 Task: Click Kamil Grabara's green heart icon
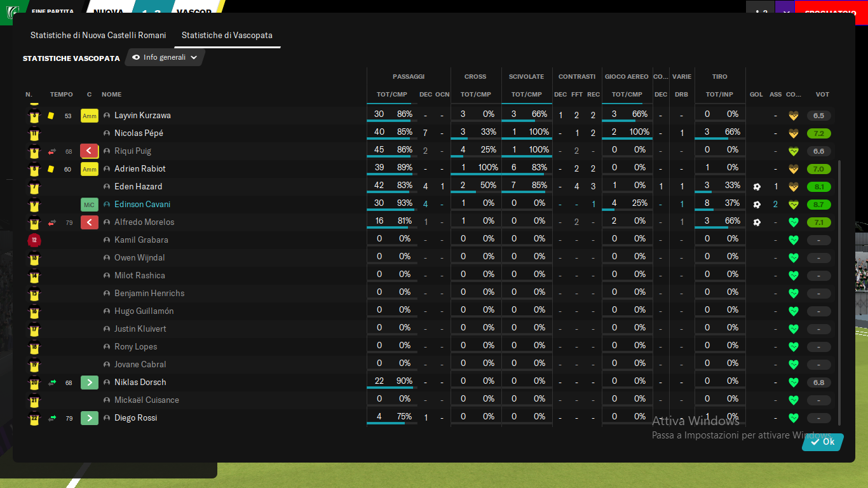click(793, 240)
